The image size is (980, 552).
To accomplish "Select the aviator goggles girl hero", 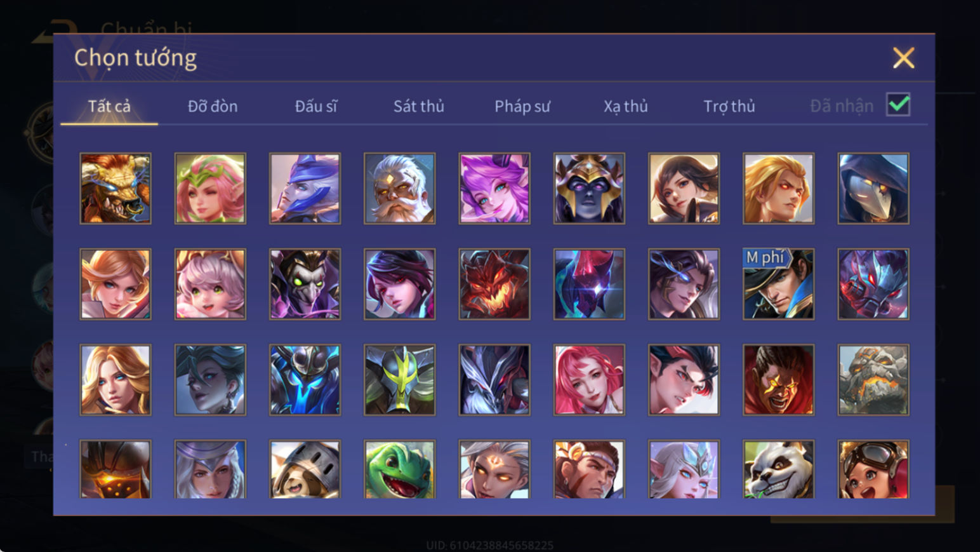I will coord(873,469).
